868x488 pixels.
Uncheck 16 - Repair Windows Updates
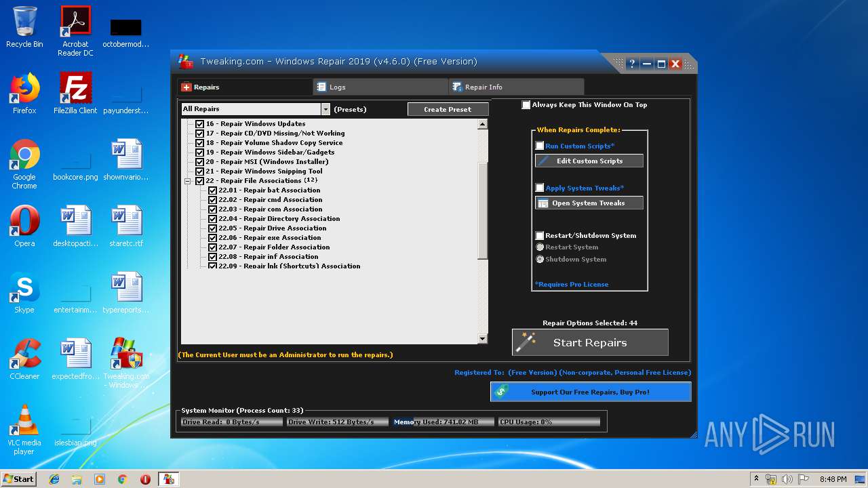coord(199,124)
